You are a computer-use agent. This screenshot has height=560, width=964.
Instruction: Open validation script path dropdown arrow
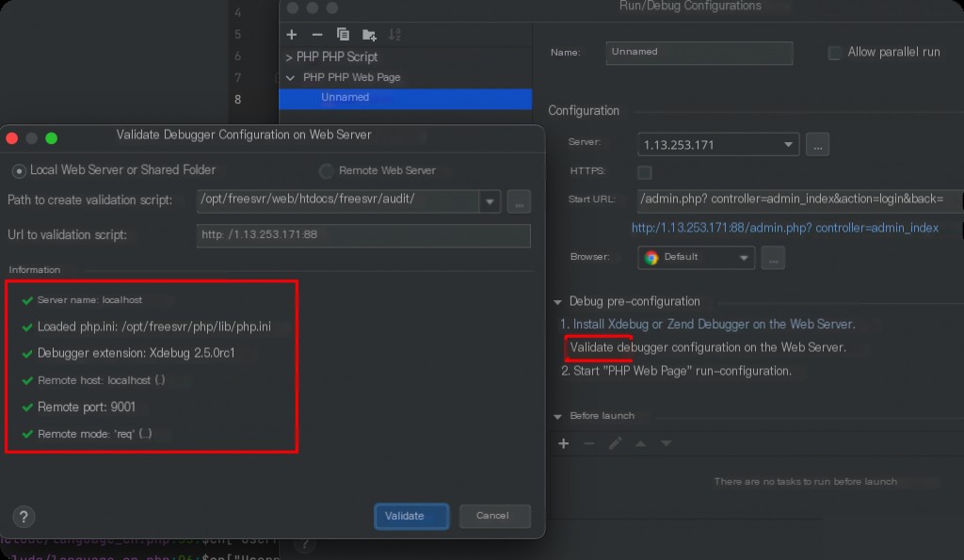point(490,201)
